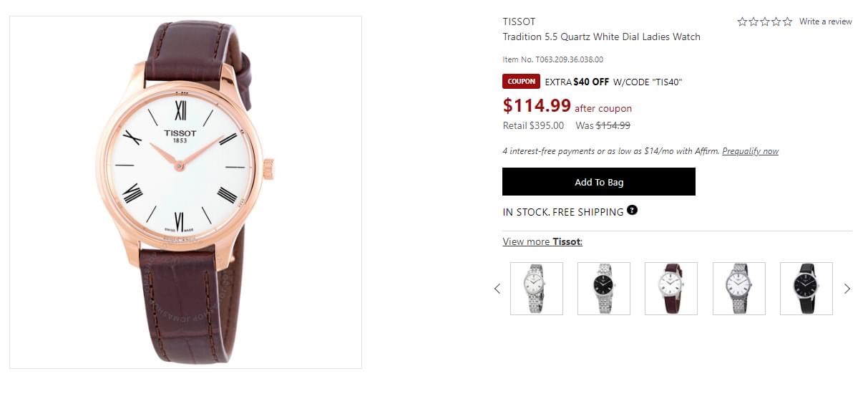Select the fourth rating star
The image size is (868, 404).
coord(776,22)
